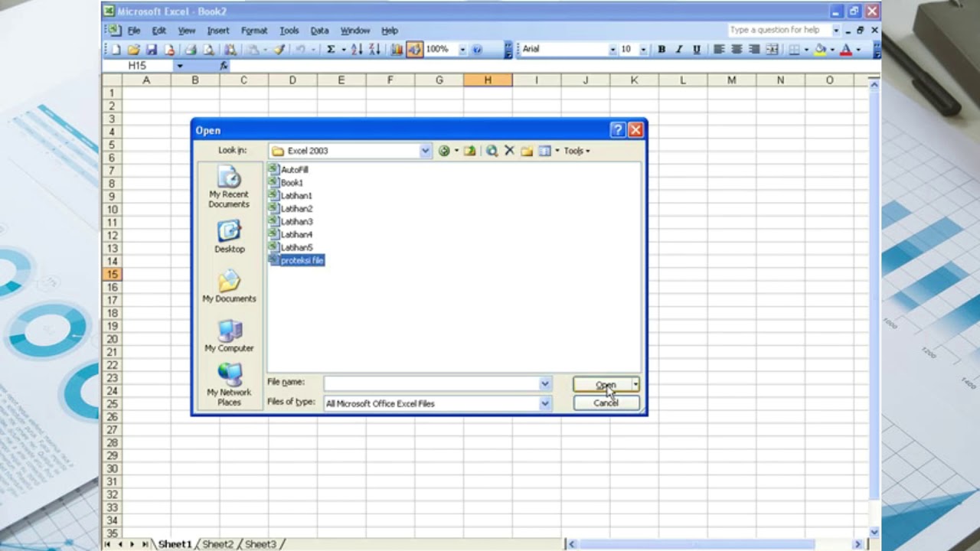Viewport: 980px width, 551px height.
Task: Click the Create New Folder icon
Action: point(527,151)
